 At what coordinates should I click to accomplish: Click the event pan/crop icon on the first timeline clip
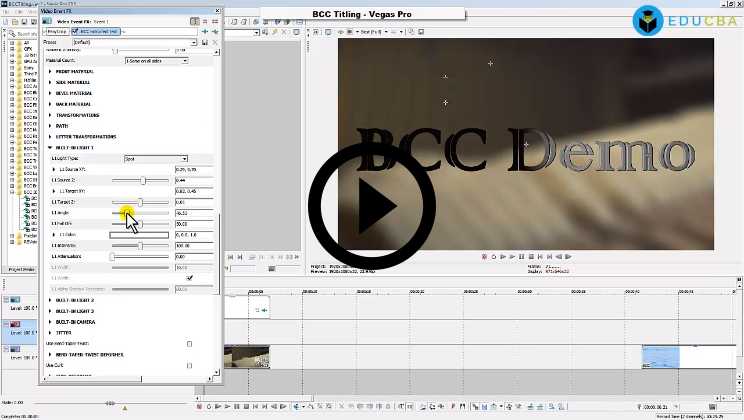260,310
